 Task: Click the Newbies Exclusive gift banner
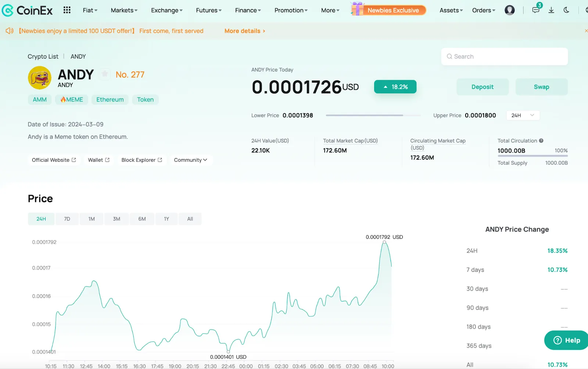388,10
